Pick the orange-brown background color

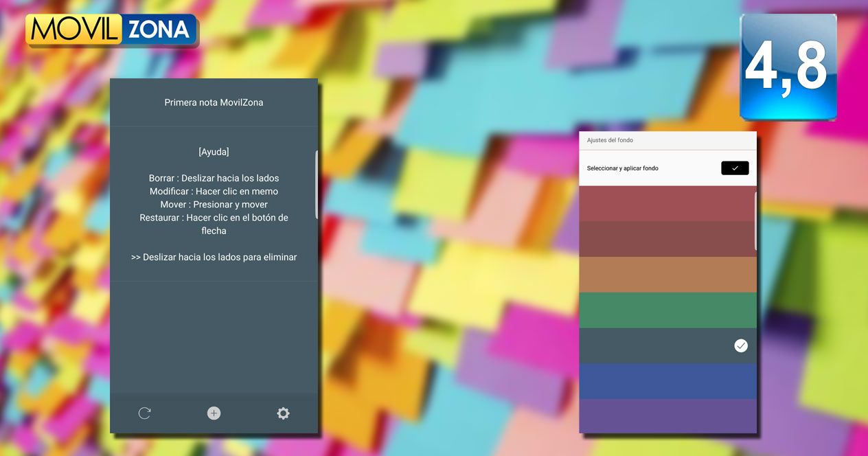pyautogui.click(x=667, y=275)
